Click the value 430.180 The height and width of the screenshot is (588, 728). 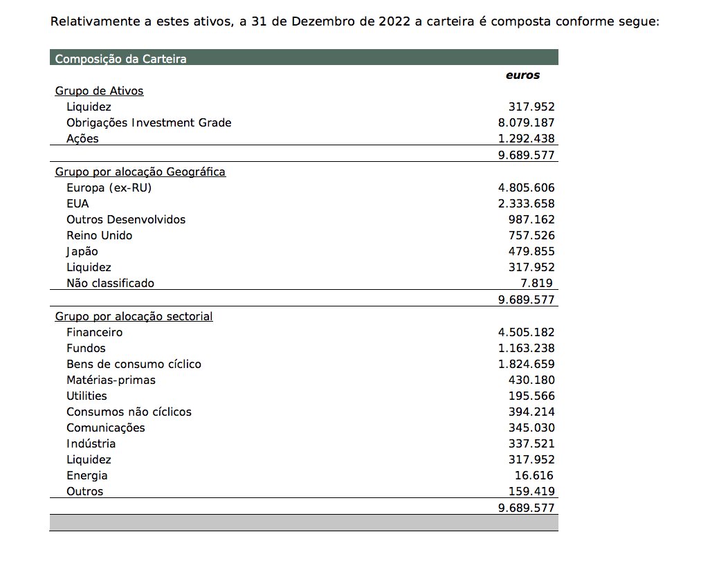coord(531,380)
